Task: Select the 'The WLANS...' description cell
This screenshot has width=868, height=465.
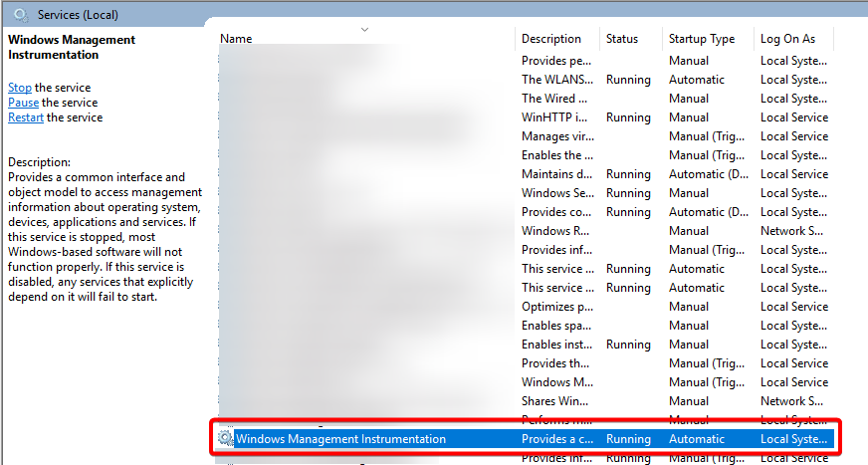Action: (x=556, y=80)
